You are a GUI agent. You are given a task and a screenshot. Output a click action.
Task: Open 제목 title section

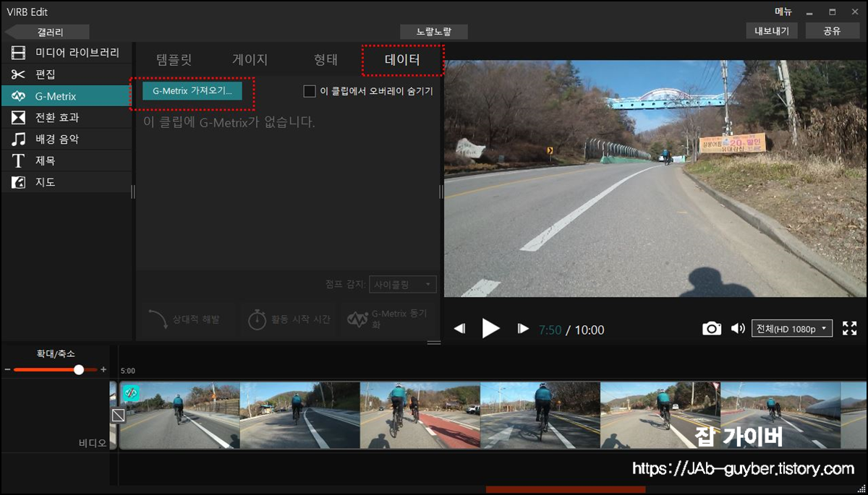pyautogui.click(x=66, y=160)
